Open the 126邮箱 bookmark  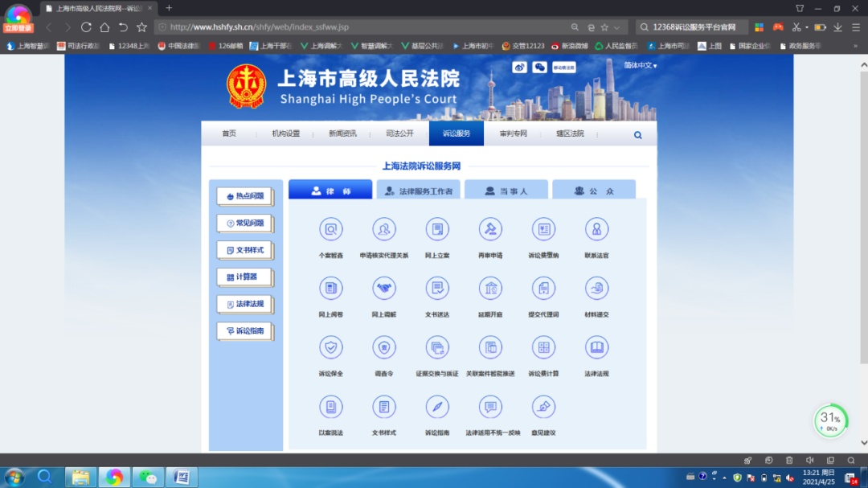coord(226,46)
